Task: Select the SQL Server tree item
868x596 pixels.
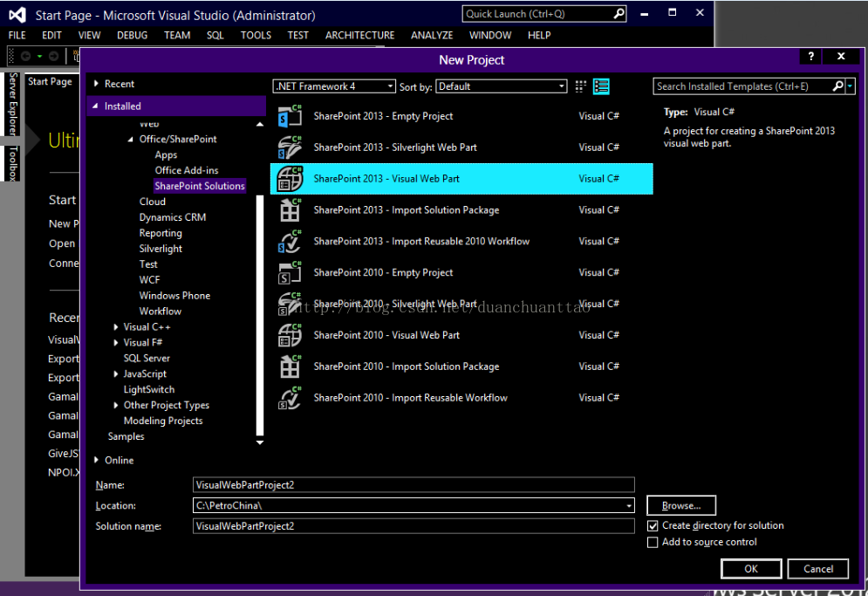Action: point(147,359)
